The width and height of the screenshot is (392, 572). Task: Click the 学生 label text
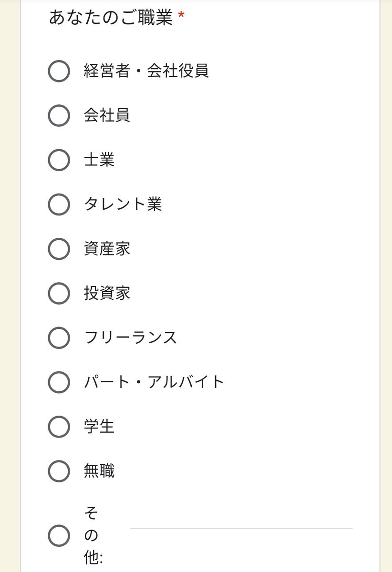pyautogui.click(x=99, y=426)
